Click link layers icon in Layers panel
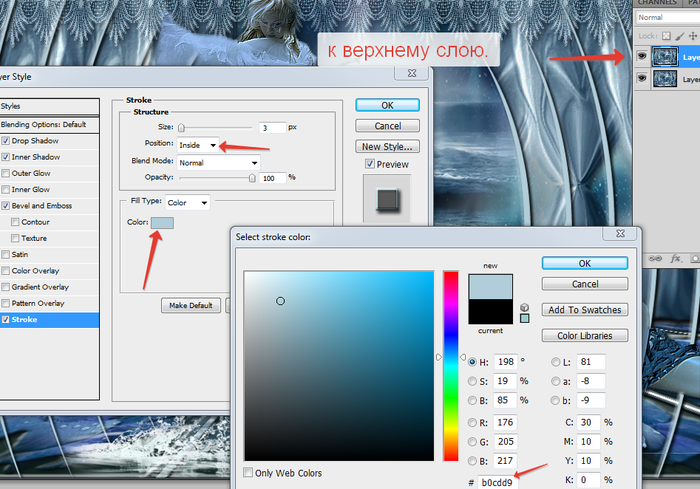The image size is (700, 489). point(655,258)
